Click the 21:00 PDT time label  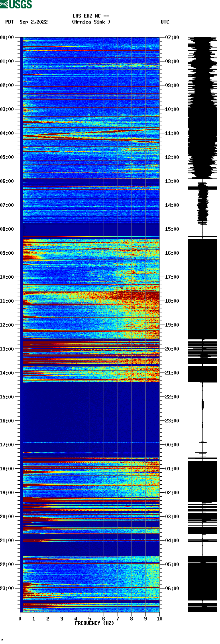pos(7,541)
